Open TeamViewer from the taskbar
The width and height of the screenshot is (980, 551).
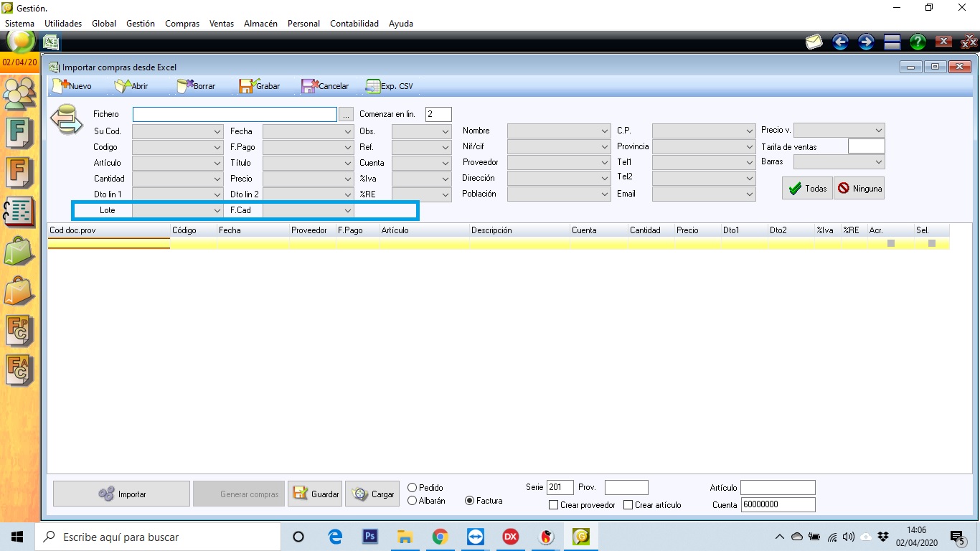click(x=476, y=537)
